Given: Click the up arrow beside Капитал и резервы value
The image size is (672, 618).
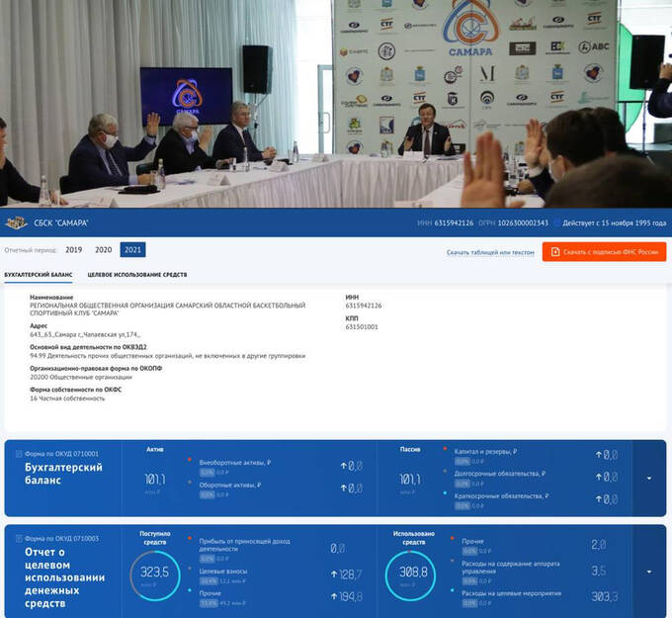Looking at the screenshot, I should pos(598,455).
